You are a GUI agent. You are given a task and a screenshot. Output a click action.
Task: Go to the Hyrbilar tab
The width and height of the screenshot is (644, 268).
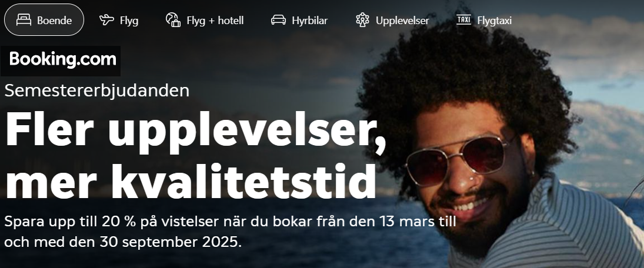[x=299, y=20]
